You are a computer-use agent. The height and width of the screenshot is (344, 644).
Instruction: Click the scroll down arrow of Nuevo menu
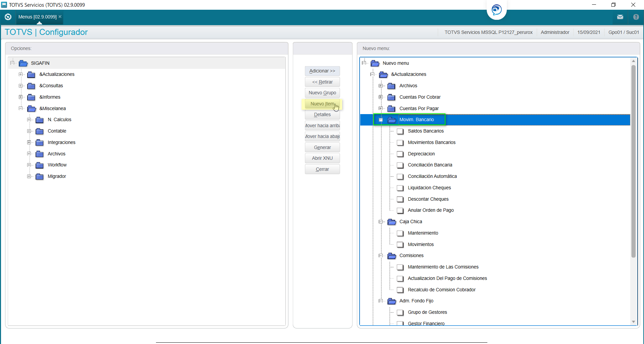[633, 322]
